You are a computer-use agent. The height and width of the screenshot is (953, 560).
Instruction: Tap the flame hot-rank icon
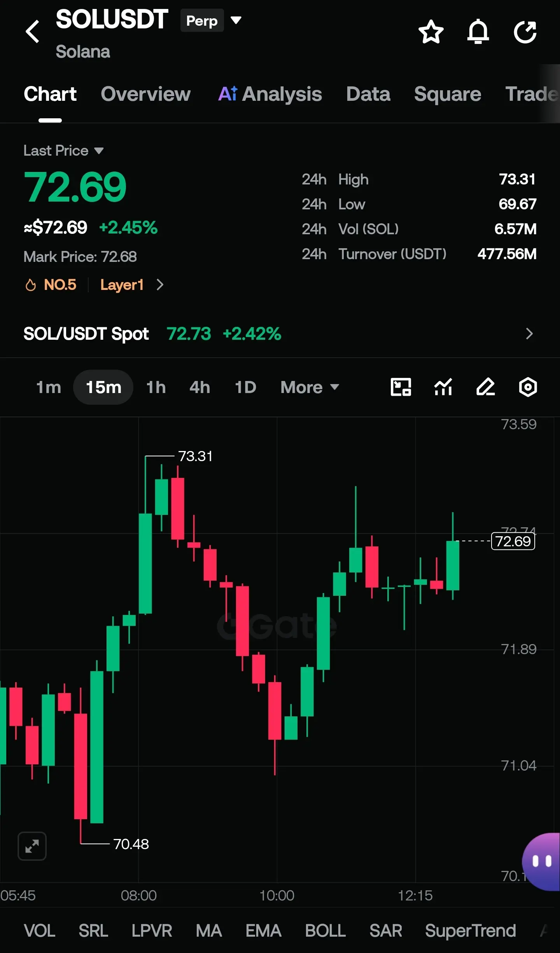31,285
